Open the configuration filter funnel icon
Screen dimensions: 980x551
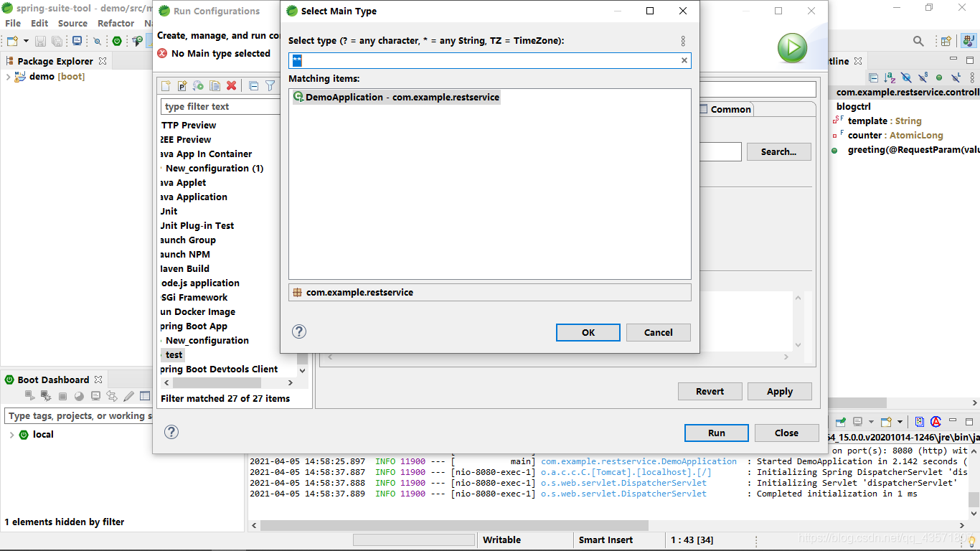(270, 86)
